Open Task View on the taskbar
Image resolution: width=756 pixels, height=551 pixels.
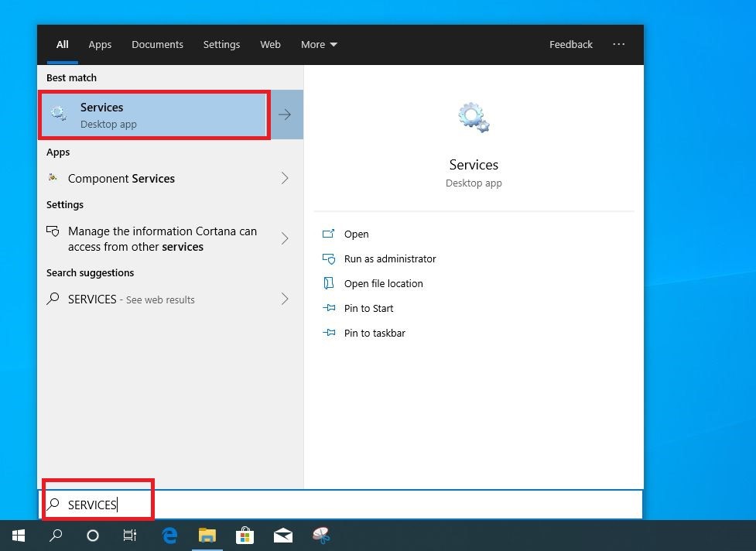pos(130,535)
